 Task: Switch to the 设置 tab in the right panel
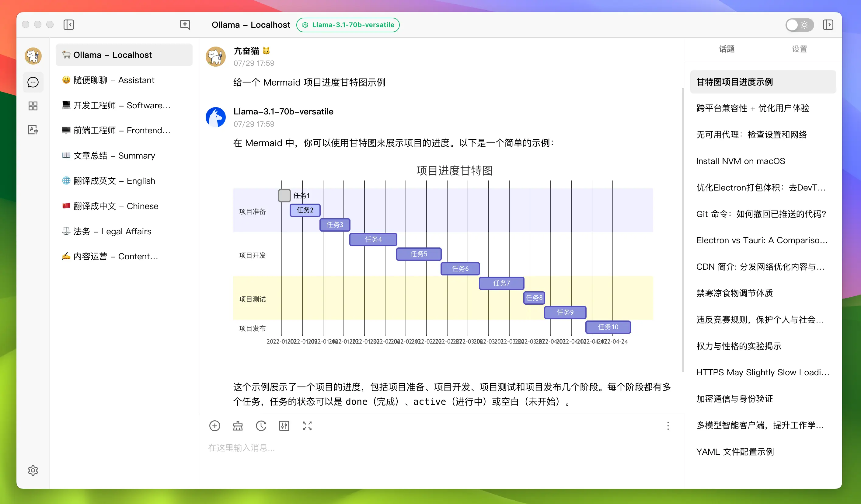(800, 49)
